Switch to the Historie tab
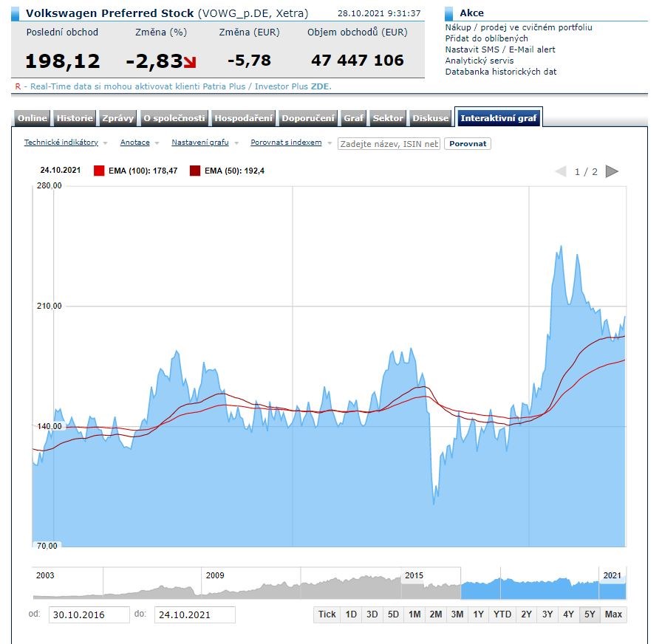The height and width of the screenshot is (644, 662). [75, 118]
